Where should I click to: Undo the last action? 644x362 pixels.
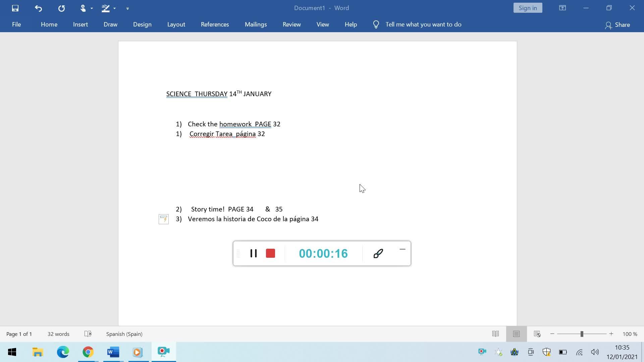tap(38, 8)
